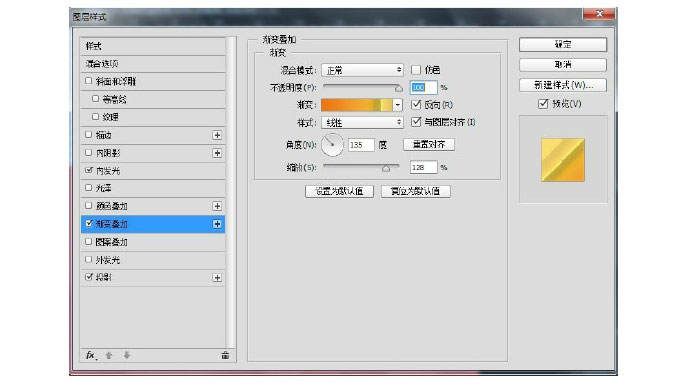Uncheck 反向 reverse checkbox
Image resolution: width=690 pixels, height=384 pixels.
coord(416,105)
